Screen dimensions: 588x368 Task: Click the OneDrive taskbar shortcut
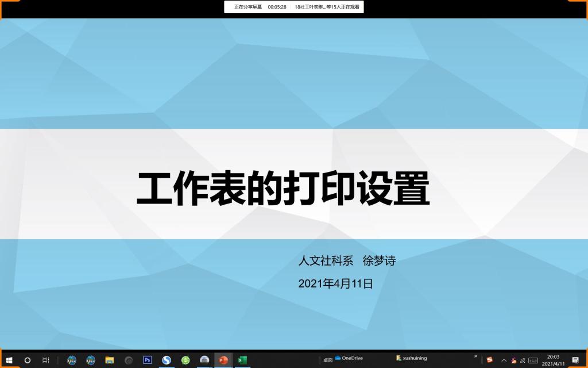349,358
